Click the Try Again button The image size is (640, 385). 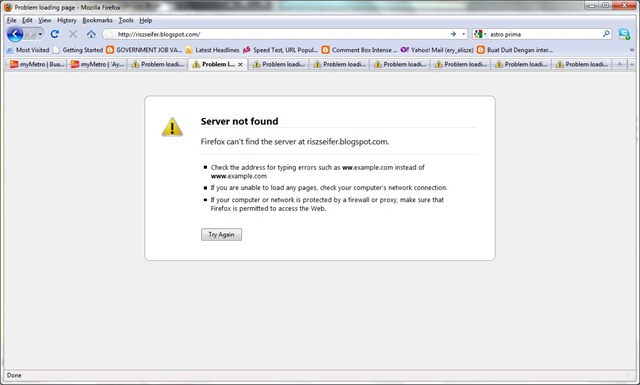coord(221,234)
